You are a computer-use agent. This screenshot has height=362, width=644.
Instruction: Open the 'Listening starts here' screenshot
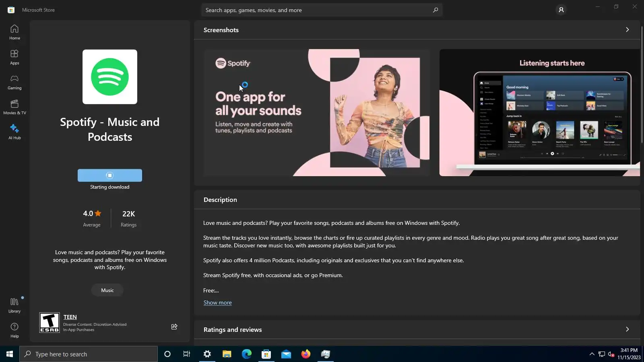(539, 113)
